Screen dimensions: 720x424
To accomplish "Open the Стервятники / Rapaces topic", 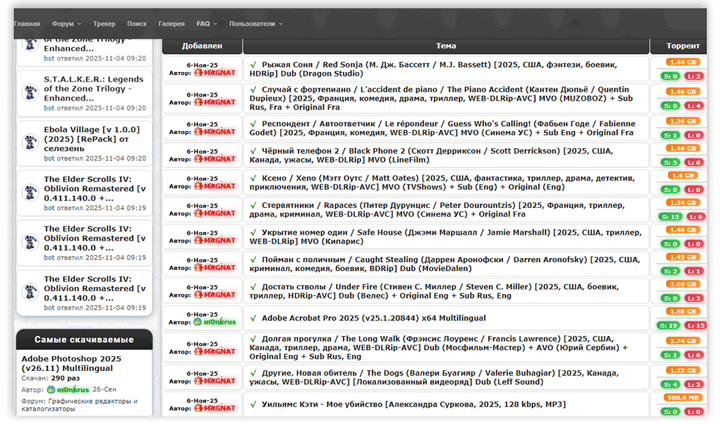I will 437,209.
